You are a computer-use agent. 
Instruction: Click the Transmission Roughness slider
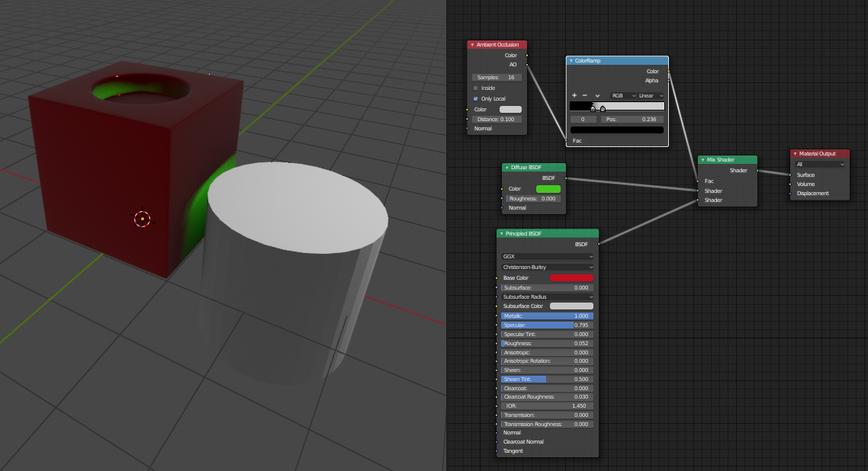(547, 424)
